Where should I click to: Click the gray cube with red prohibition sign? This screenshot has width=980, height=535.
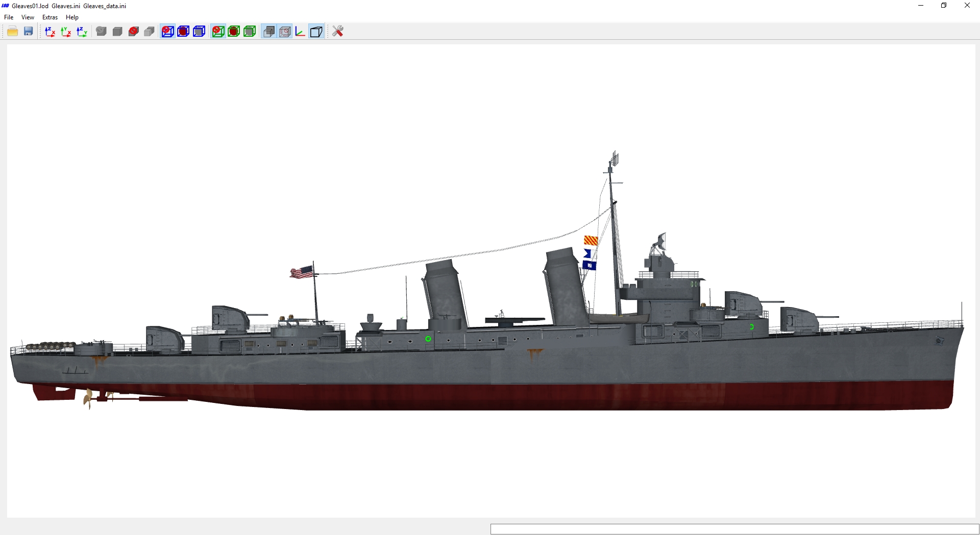tap(134, 32)
